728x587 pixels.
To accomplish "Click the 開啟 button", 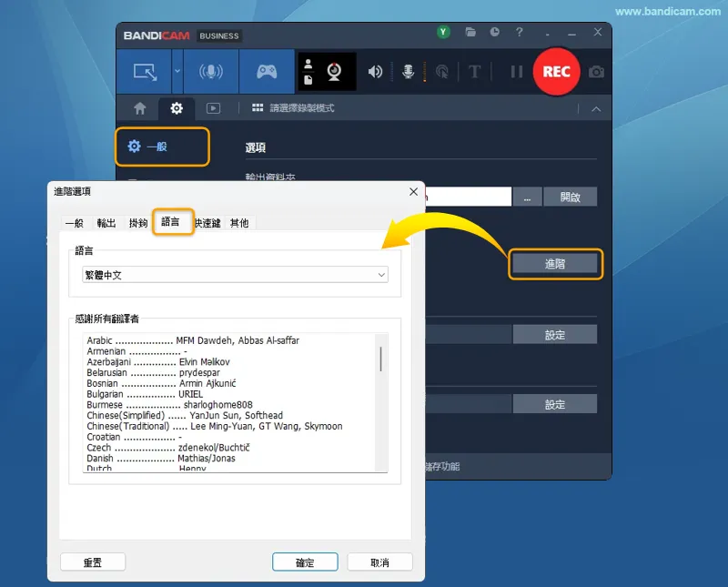I will (x=571, y=197).
